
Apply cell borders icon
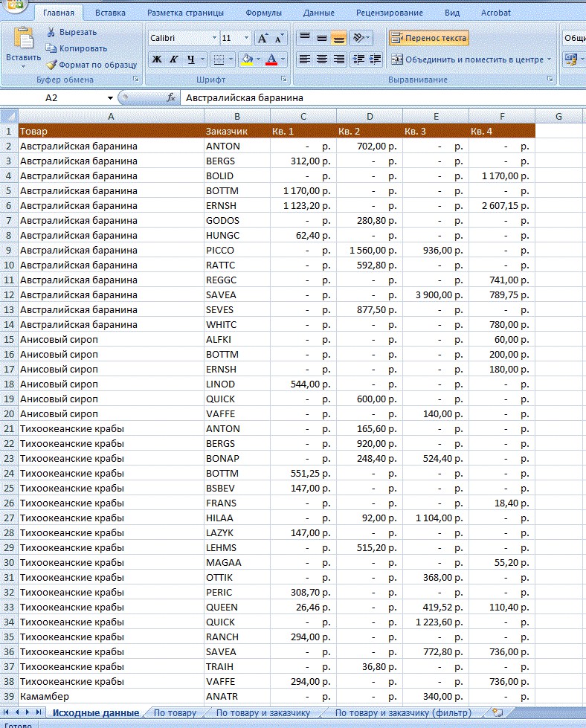point(218,59)
